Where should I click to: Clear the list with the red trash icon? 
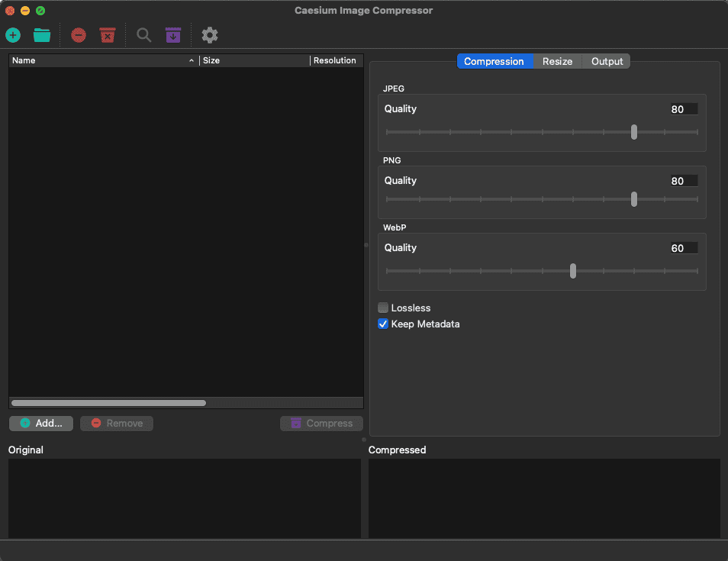[108, 35]
